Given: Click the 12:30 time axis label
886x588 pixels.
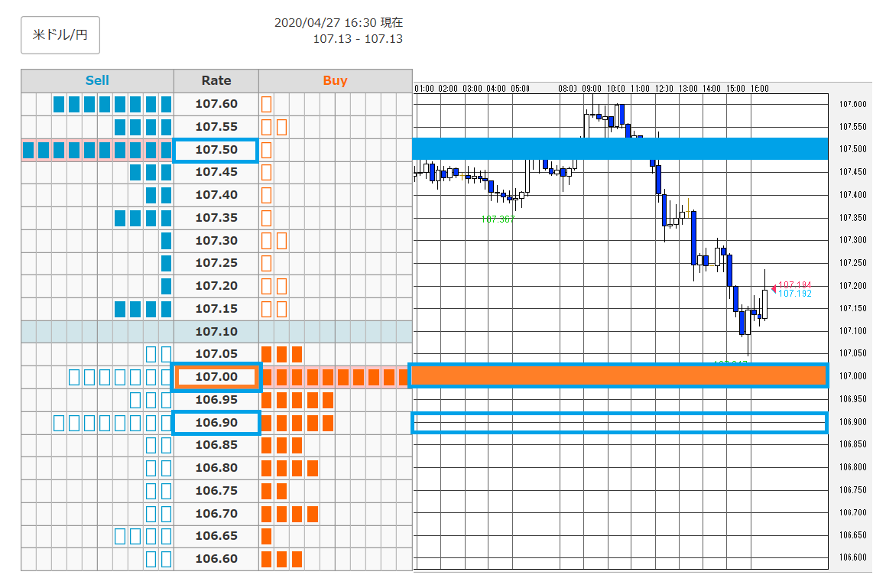Looking at the screenshot, I should click(664, 89).
